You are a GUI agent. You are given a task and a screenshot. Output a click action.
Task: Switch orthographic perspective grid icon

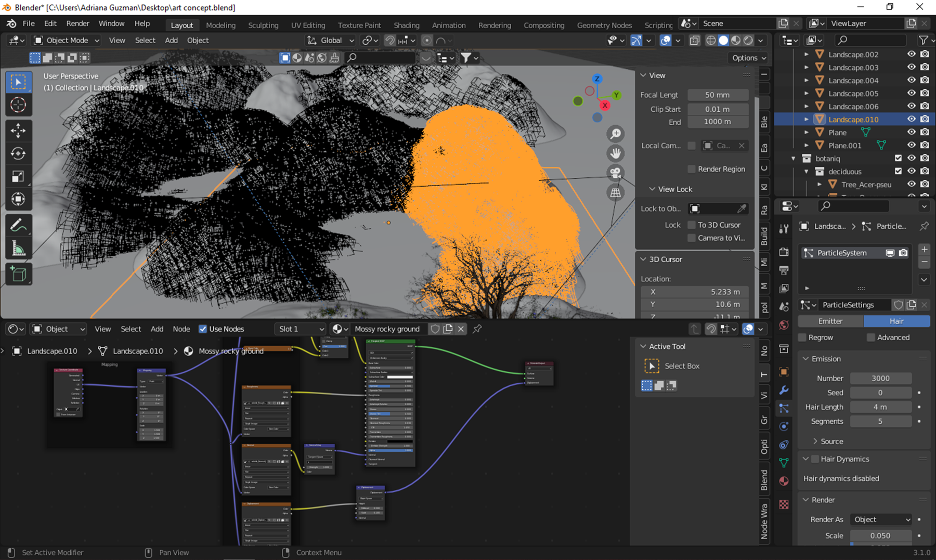[x=616, y=193]
